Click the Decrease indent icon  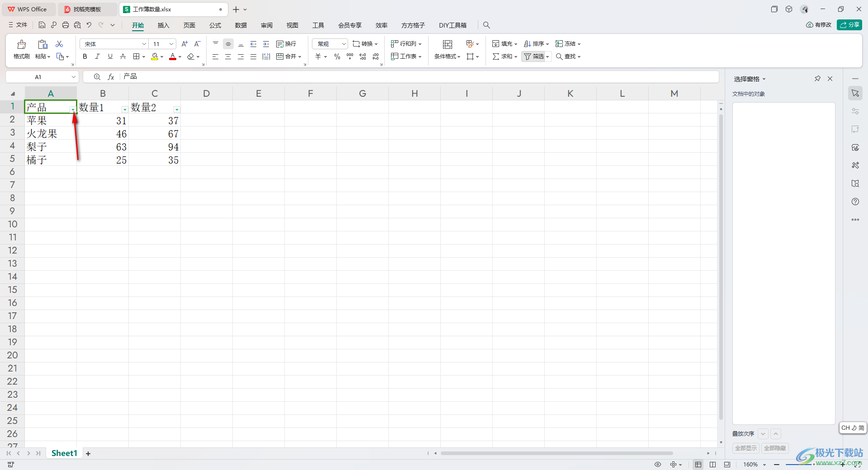click(254, 44)
